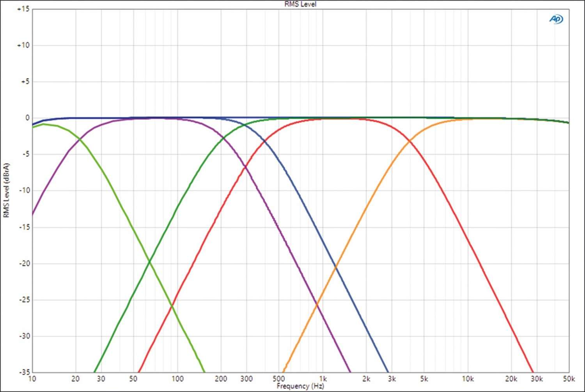Click the 10 frequency tick label

tap(32, 379)
